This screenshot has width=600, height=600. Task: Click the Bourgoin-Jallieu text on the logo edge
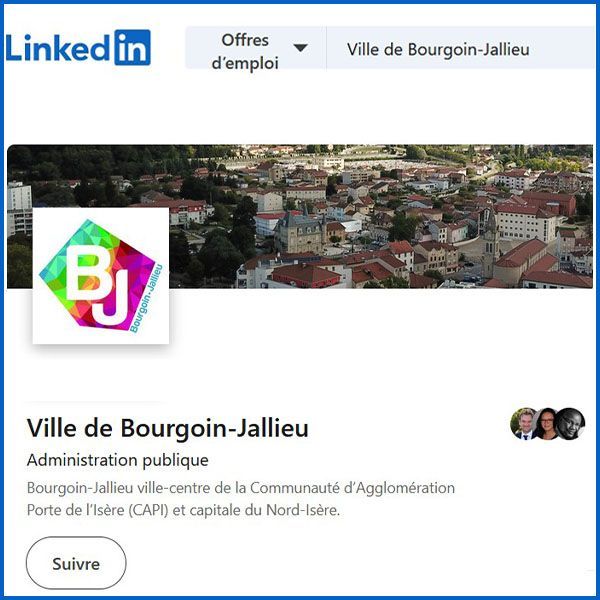147,298
